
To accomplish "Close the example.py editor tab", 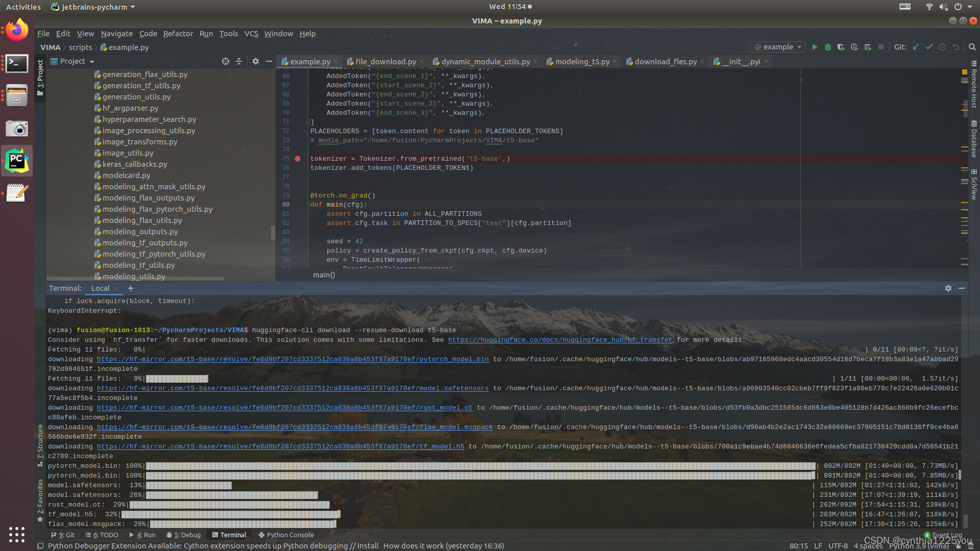I will [x=336, y=62].
